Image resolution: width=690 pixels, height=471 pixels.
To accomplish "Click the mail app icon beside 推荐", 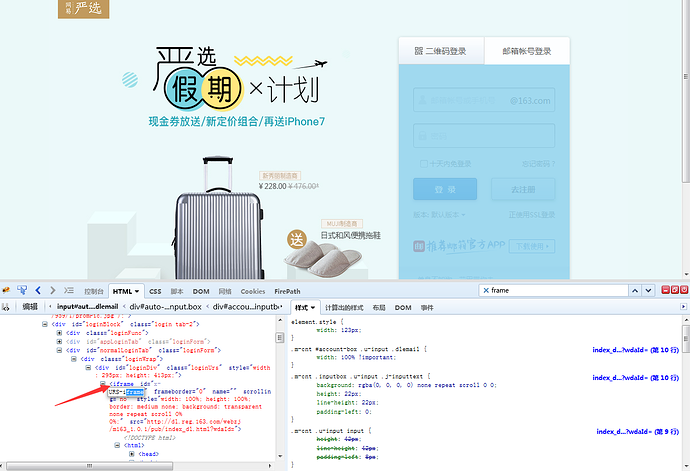I will pyautogui.click(x=419, y=246).
